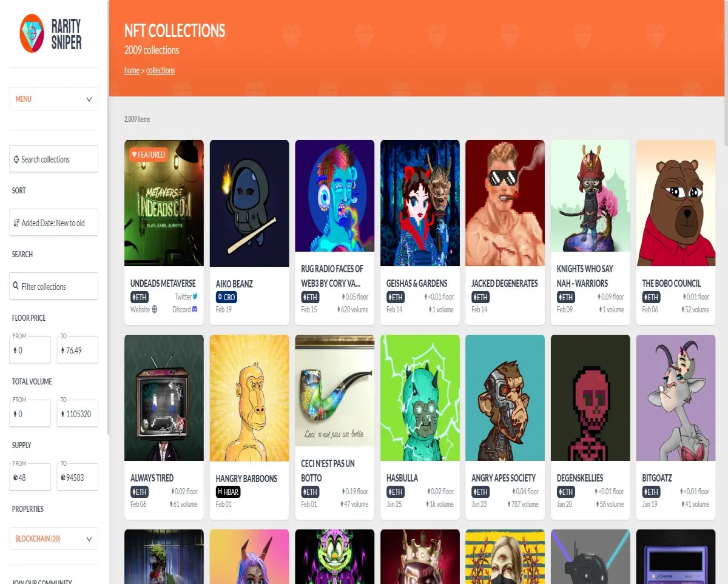Click the Search collections crosshair icon

tap(16, 159)
